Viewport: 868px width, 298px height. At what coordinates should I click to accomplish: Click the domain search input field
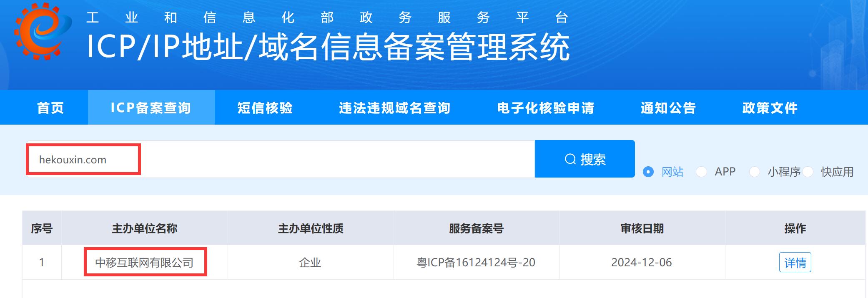click(281, 159)
